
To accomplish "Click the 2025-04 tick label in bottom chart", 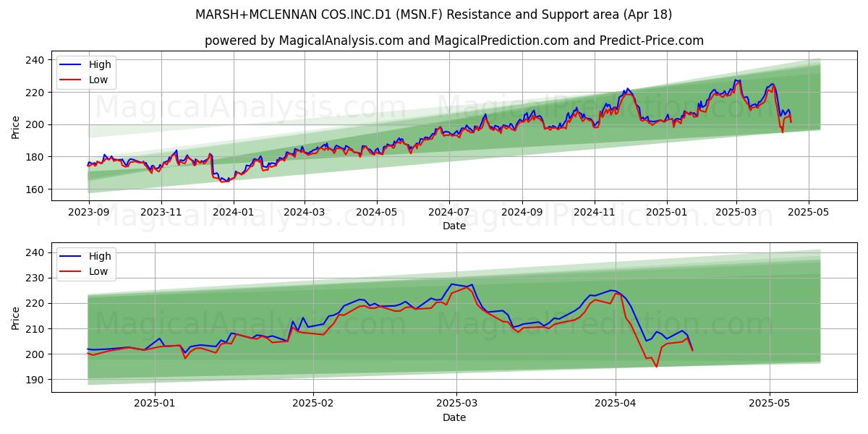I will [616, 404].
